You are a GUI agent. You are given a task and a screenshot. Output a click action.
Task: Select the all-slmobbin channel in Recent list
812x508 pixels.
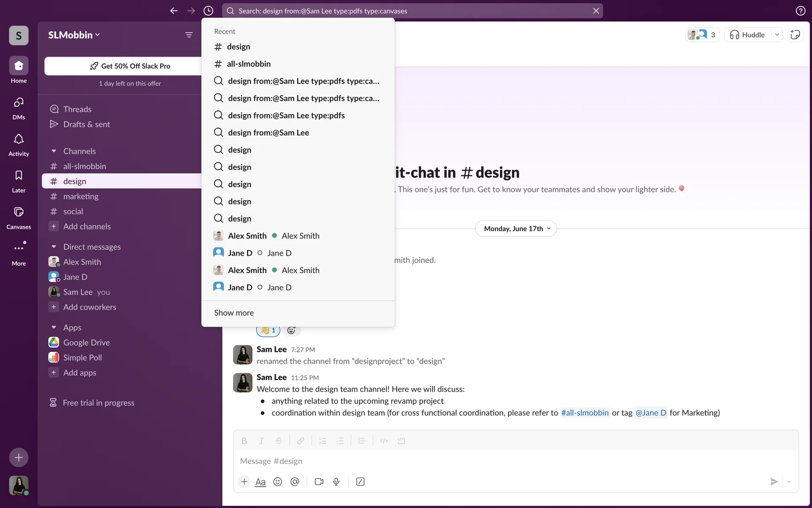[249, 64]
